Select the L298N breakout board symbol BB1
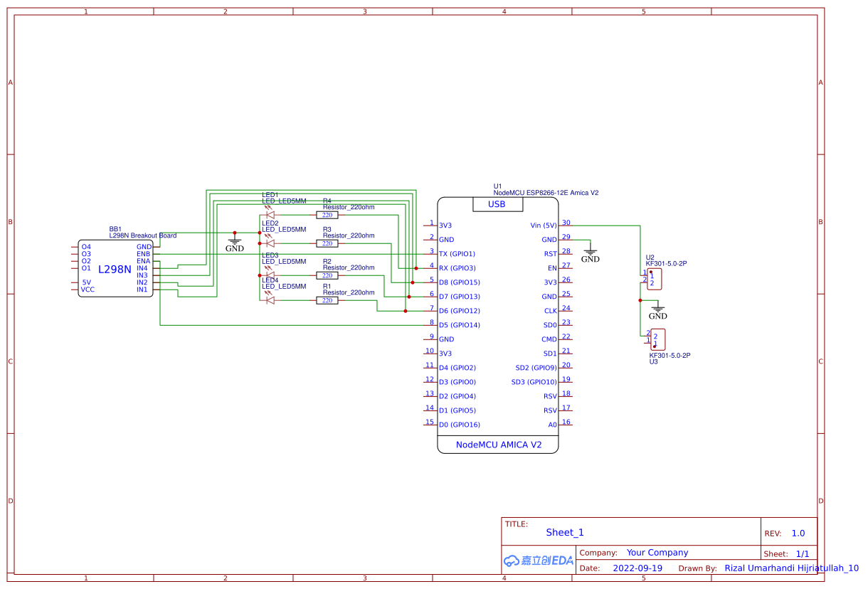The image size is (868, 589). (114, 269)
